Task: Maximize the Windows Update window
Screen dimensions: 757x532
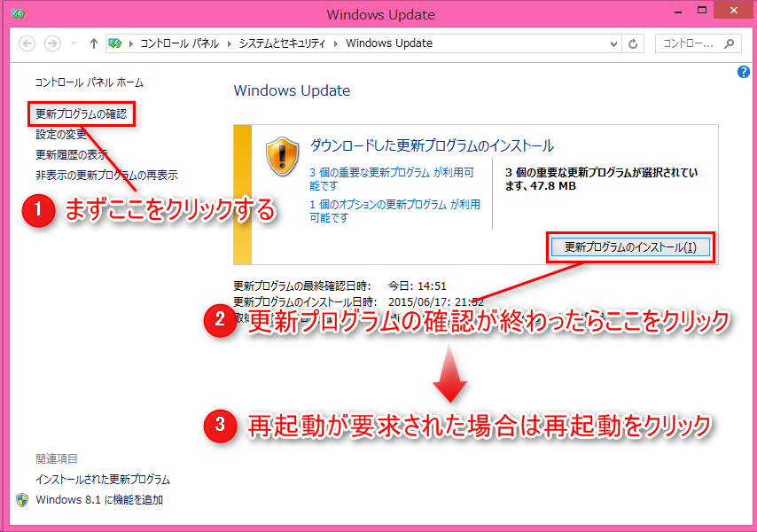Action: click(x=702, y=11)
